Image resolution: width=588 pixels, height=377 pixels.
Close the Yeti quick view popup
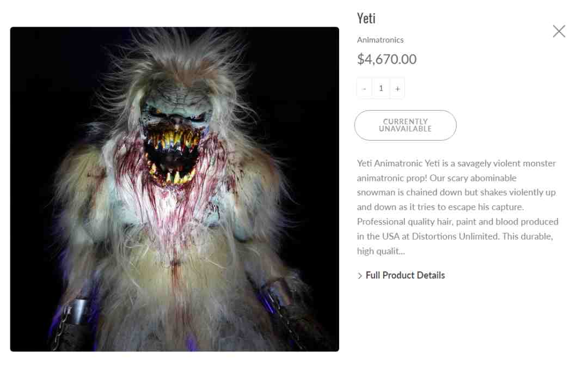pos(559,31)
